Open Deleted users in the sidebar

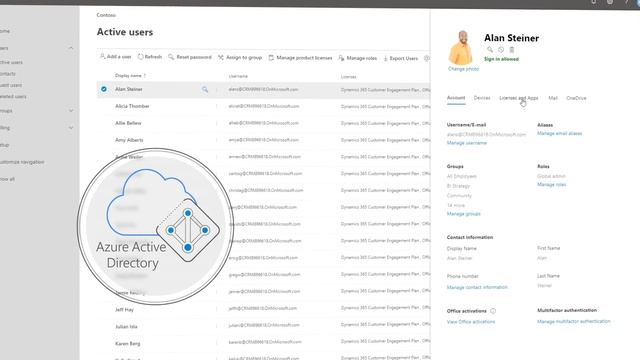pyautogui.click(x=13, y=97)
